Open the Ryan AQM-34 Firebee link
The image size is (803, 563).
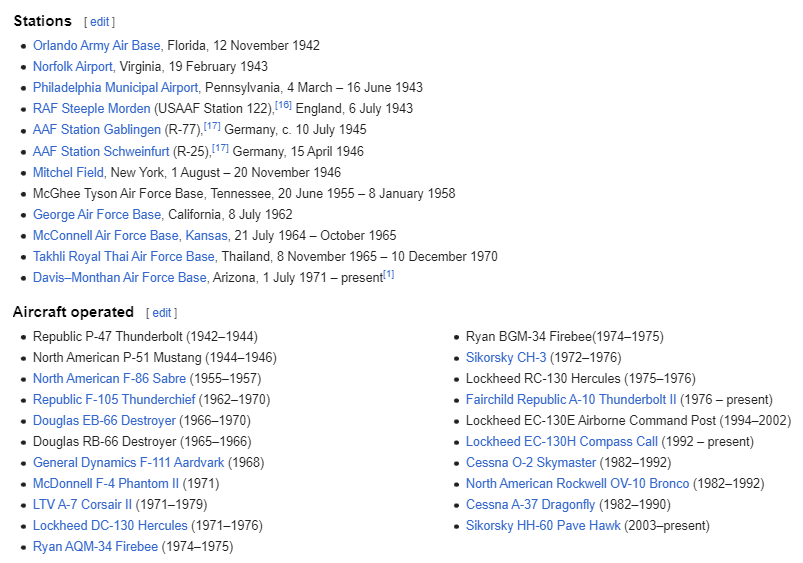(x=95, y=547)
